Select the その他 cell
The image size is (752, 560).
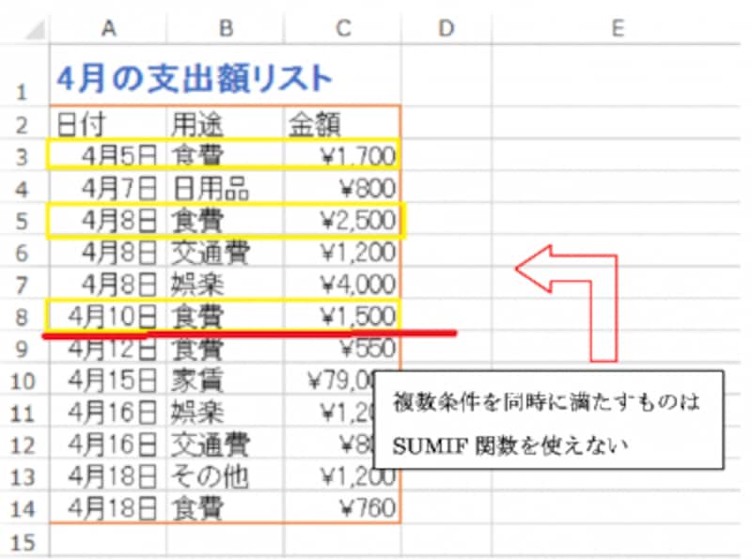click(226, 476)
